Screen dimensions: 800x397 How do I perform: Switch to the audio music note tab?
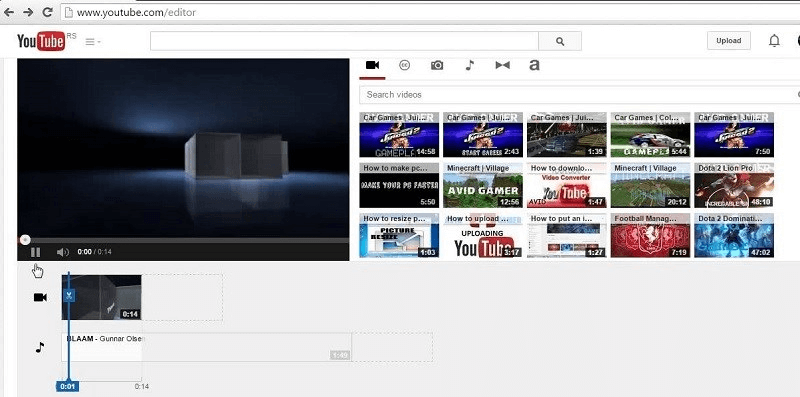point(470,65)
